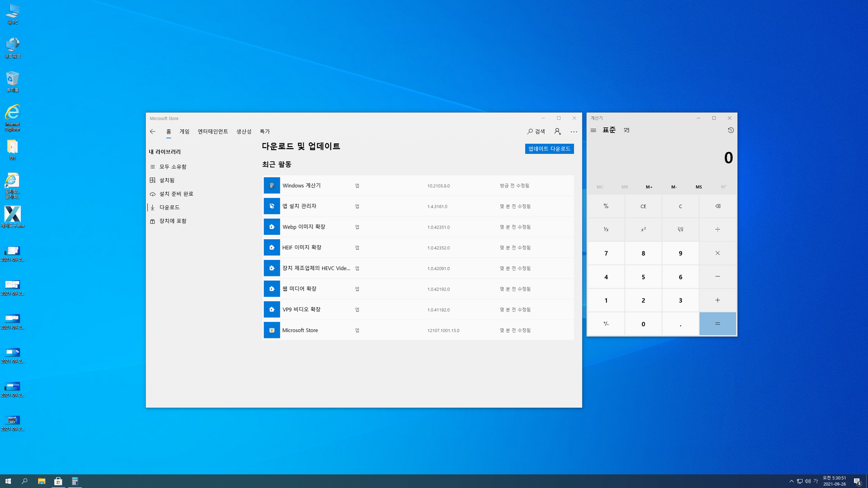
Task: Click the Calculator M- memory key
Action: click(x=674, y=187)
